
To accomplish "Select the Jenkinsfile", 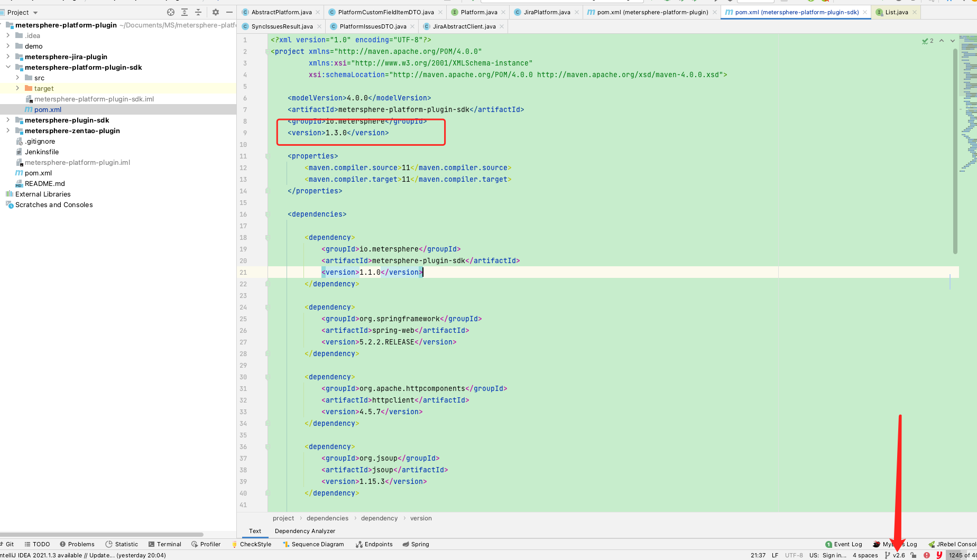I will [x=41, y=152].
